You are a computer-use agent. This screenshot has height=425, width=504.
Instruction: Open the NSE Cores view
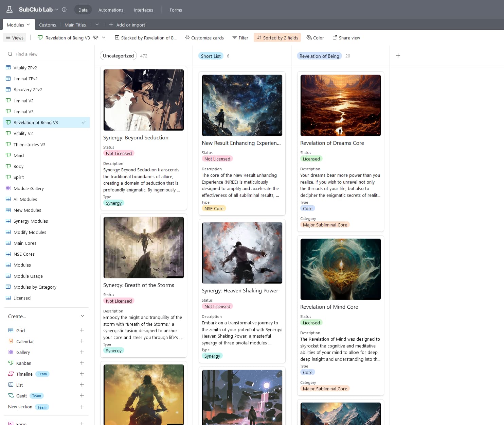click(x=46, y=254)
